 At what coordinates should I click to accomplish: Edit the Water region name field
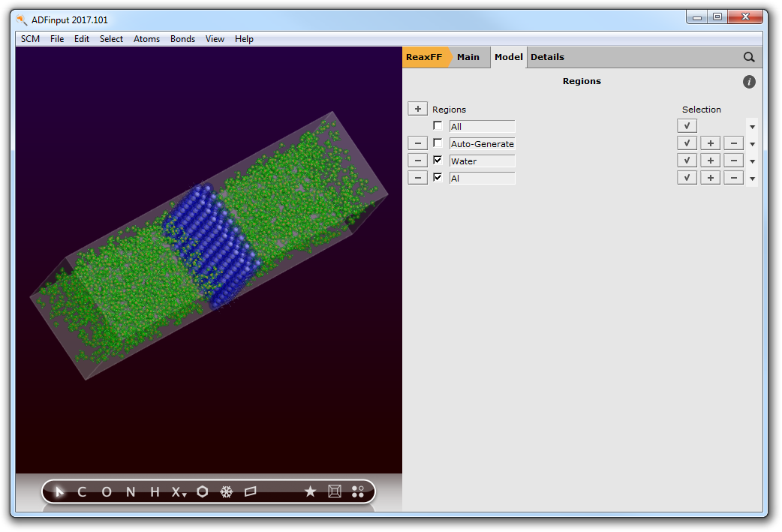(482, 161)
